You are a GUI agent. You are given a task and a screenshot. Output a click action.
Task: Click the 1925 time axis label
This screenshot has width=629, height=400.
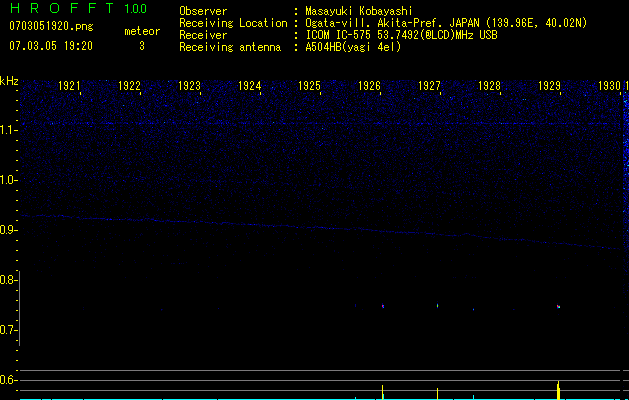click(x=309, y=86)
